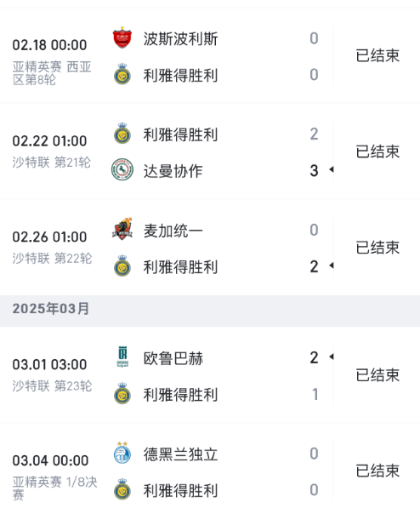Open the 达曼协作 team name link

[x=173, y=171]
